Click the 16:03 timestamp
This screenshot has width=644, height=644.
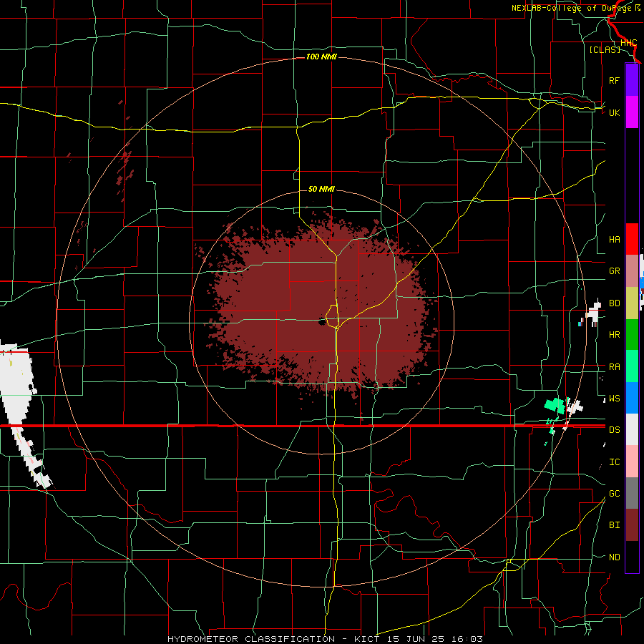469,639
